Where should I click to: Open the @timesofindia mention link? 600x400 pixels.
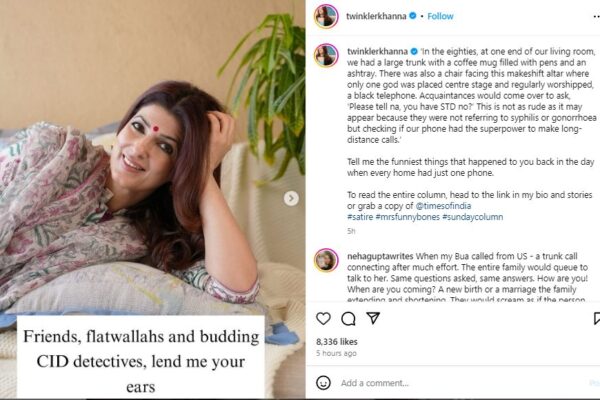[x=443, y=206]
